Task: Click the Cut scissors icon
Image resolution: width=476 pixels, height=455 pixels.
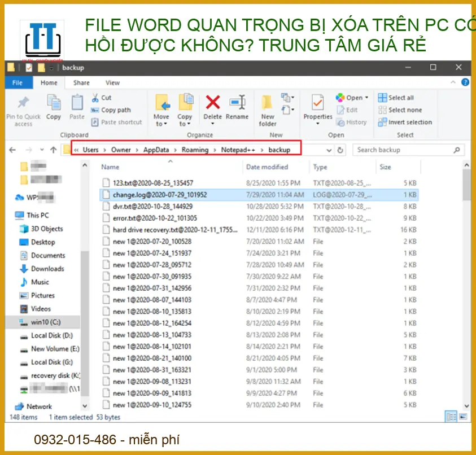Action: (94, 98)
